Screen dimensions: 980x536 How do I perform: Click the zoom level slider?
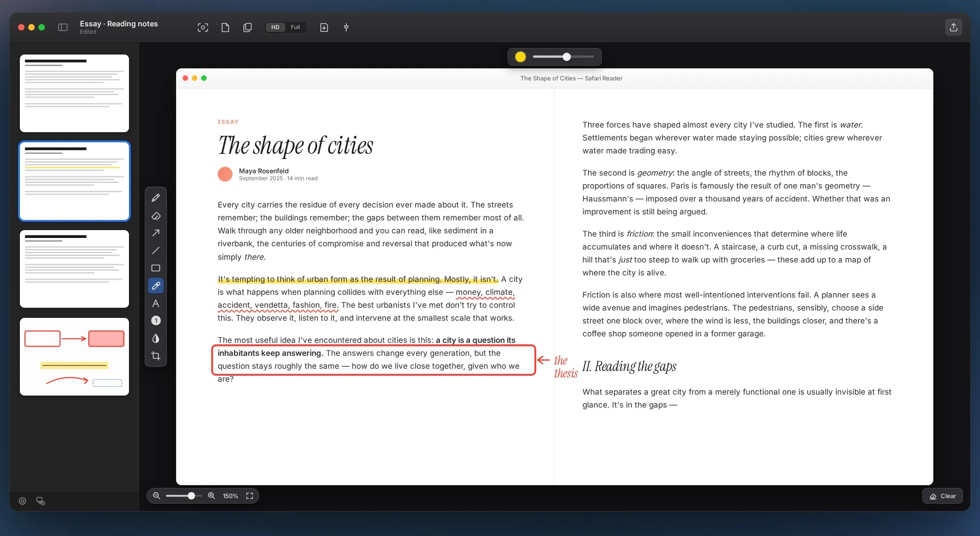(184, 496)
